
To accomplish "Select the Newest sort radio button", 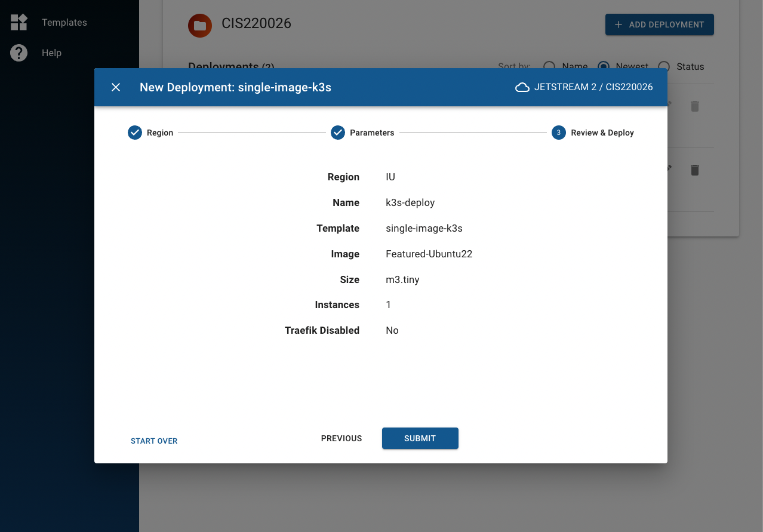I will (x=604, y=66).
